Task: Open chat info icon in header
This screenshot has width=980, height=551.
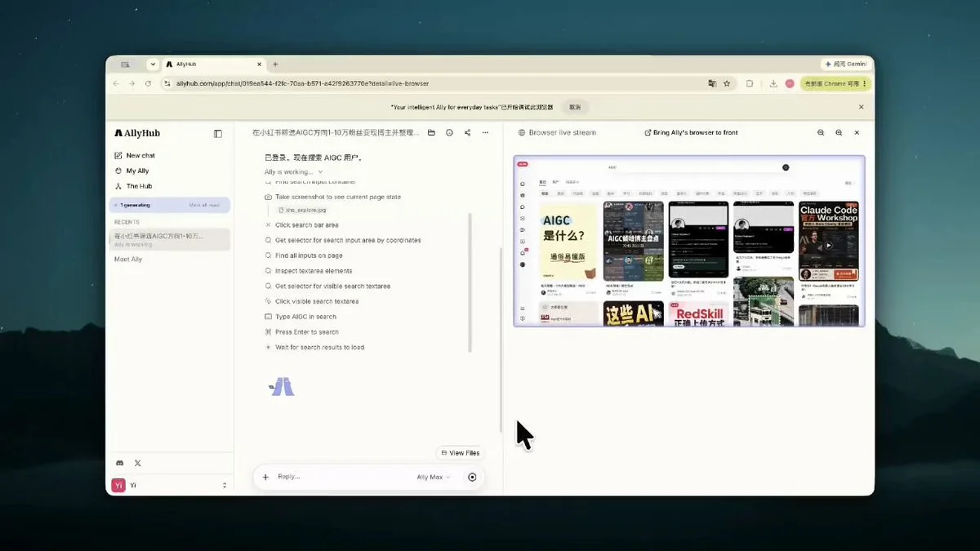Action: pyautogui.click(x=449, y=132)
